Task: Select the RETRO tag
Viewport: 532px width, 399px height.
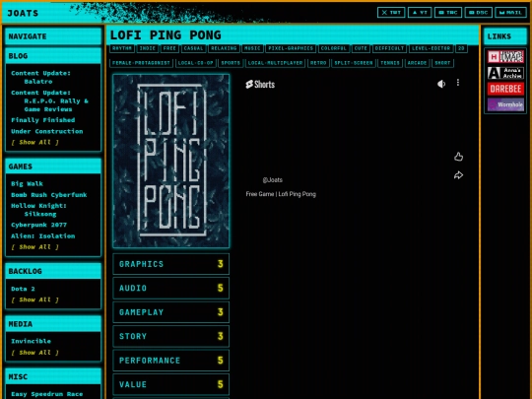Action: pos(318,63)
